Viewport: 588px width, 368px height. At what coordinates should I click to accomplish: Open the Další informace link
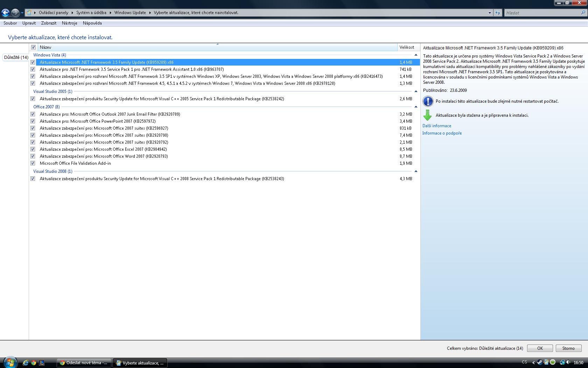click(x=437, y=126)
